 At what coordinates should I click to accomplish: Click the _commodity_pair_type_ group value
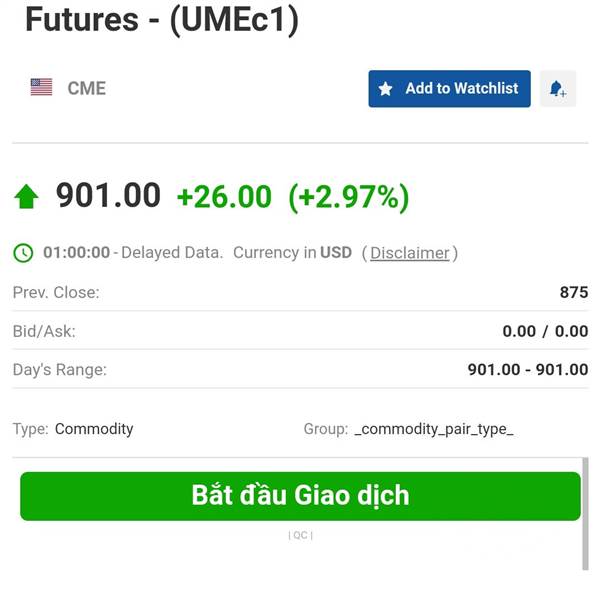tap(434, 429)
